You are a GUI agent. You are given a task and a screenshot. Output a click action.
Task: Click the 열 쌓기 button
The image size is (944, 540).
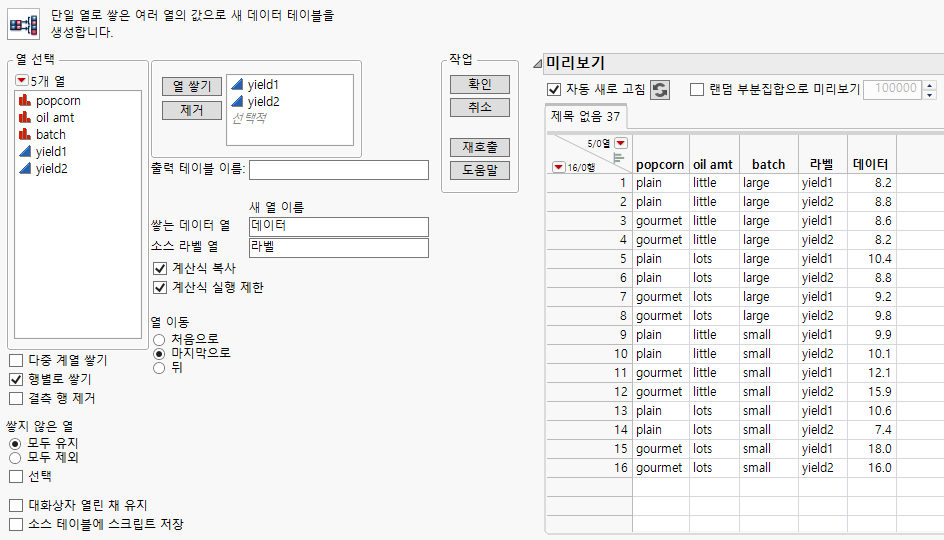pyautogui.click(x=192, y=87)
